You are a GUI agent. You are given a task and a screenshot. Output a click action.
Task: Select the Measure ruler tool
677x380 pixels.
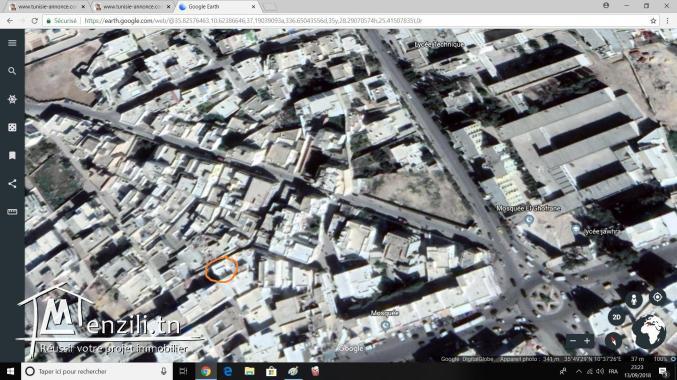pyautogui.click(x=12, y=212)
